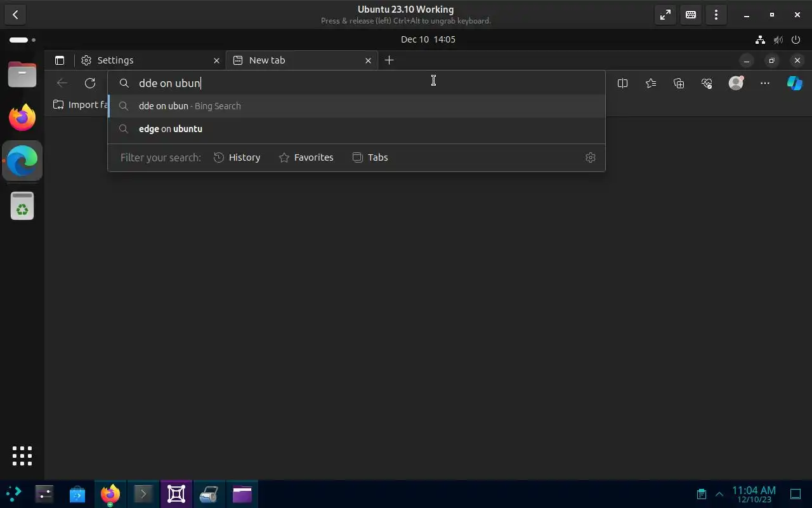Show Applications grid in Ubuntu dock
Viewport: 812px width, 508px height.
[22, 455]
